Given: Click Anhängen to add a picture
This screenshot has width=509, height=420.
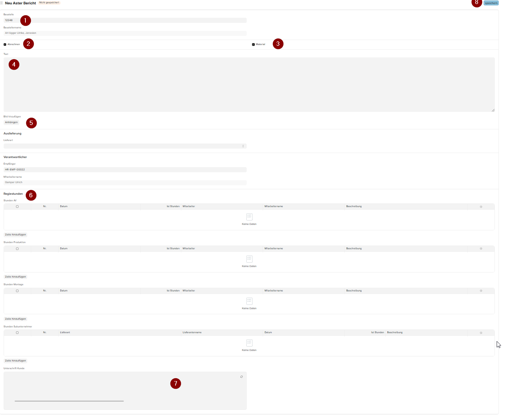Looking at the screenshot, I should coord(11,122).
